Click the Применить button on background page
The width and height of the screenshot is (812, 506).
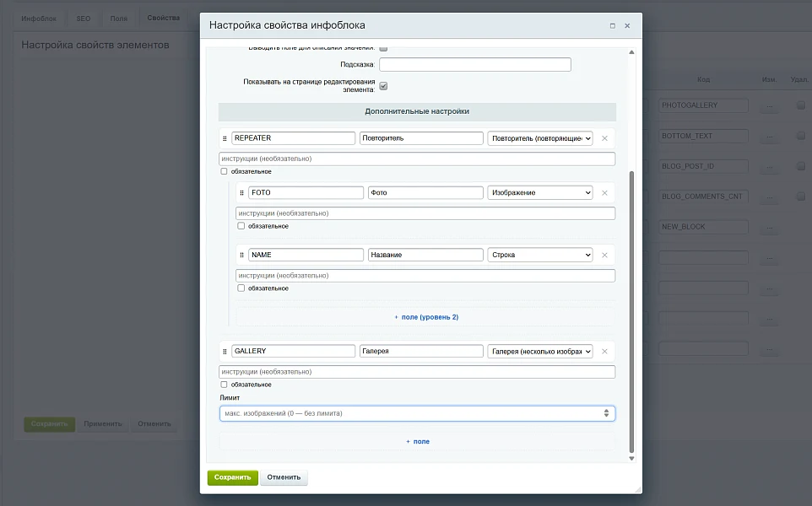[x=103, y=423]
